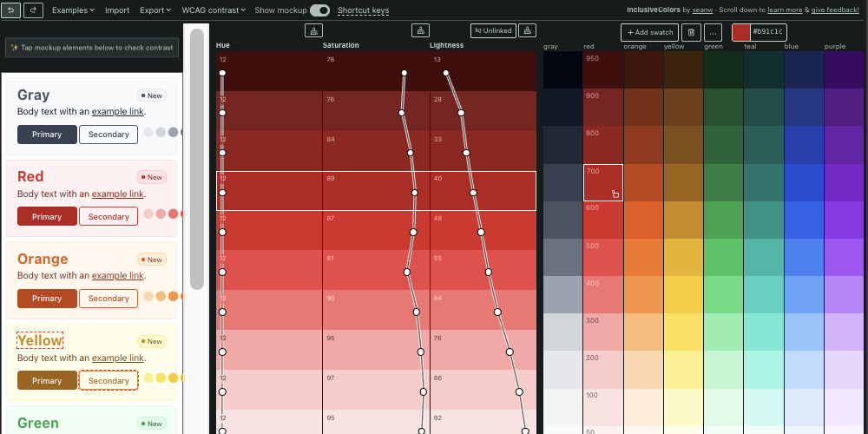Click example link in Yellow card
The height and width of the screenshot is (434, 868).
118,358
